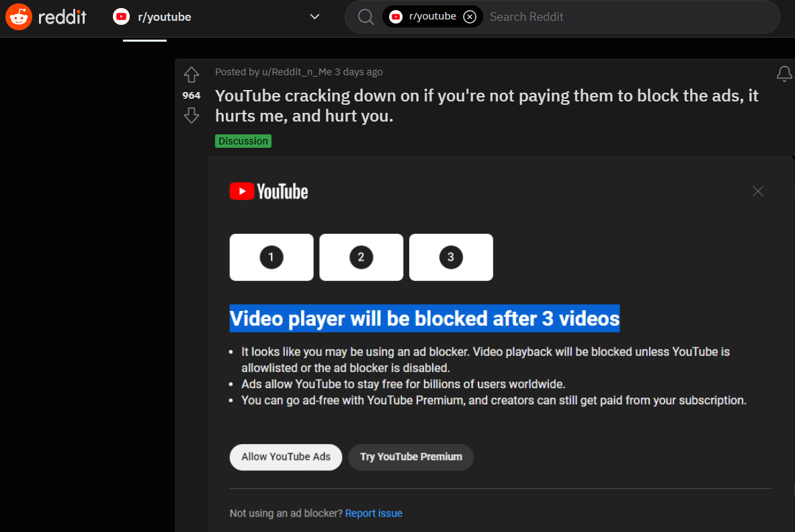The height and width of the screenshot is (532, 795).
Task: Open the Reddit home logo
Action: click(46, 17)
